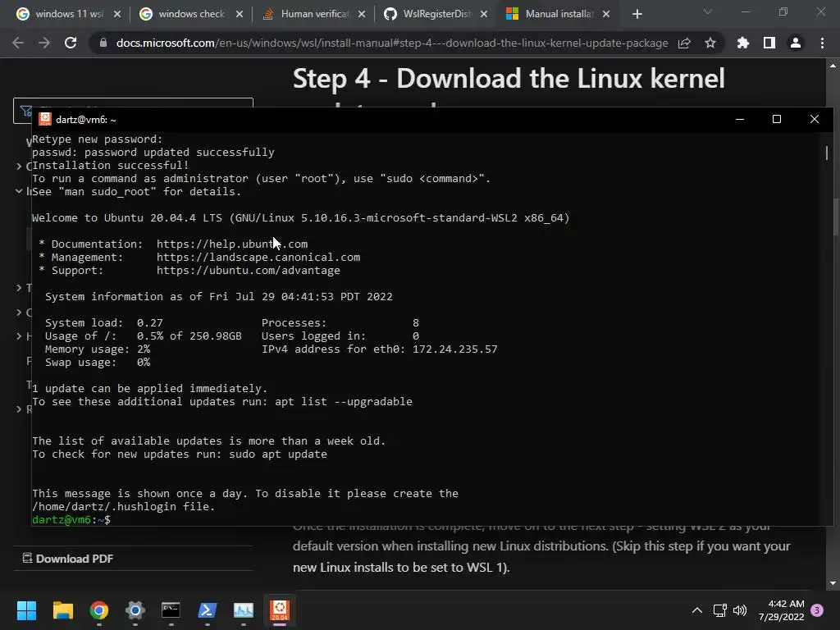The image size is (840, 630).
Task: Reload the current page
Action: pos(71,43)
